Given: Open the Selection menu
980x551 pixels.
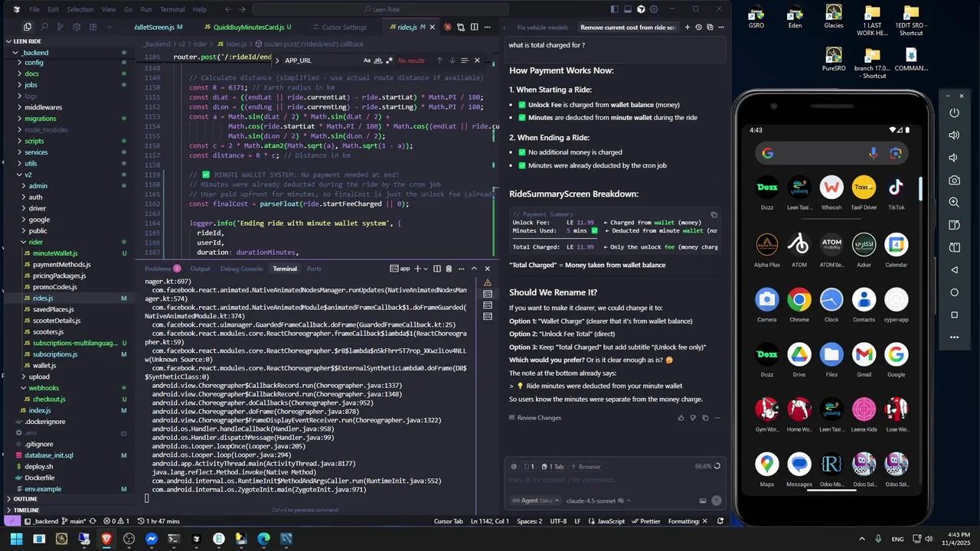Looking at the screenshot, I should coord(80,9).
